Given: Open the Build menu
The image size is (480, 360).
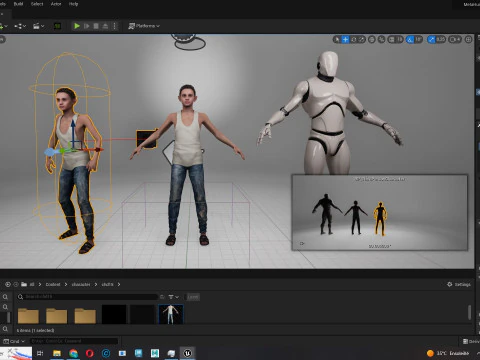Looking at the screenshot, I should click(18, 4).
